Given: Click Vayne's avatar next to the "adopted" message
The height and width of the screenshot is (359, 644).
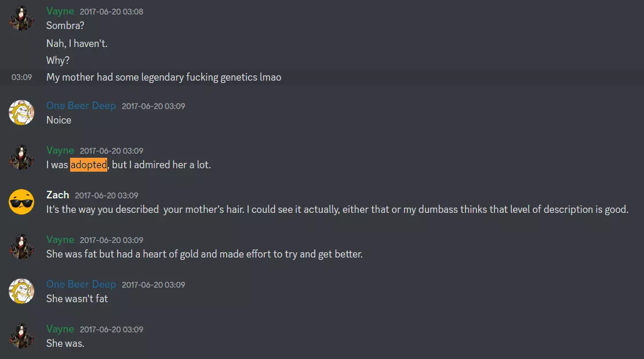Looking at the screenshot, I should point(21,157).
